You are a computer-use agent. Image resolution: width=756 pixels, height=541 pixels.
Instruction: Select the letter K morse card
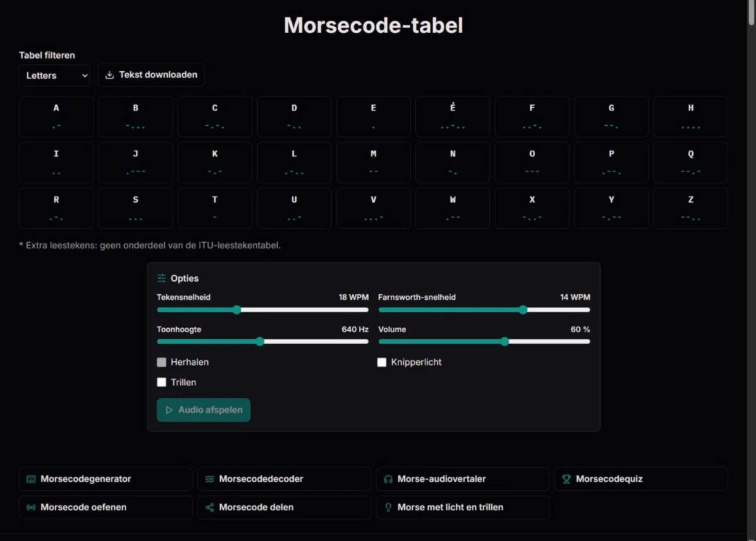[215, 163]
